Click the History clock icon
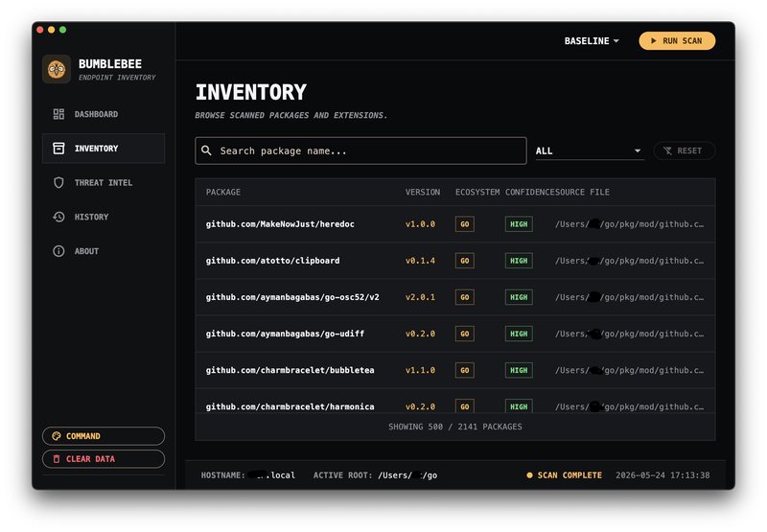 pyautogui.click(x=58, y=217)
